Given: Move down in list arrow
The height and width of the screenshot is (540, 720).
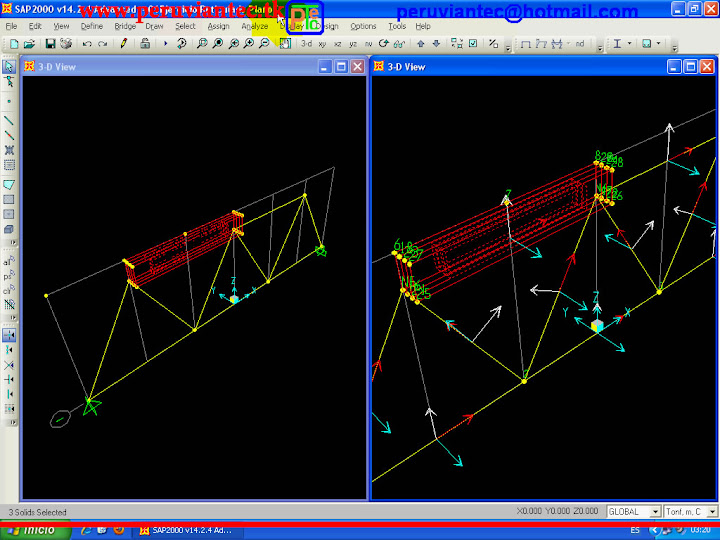Looking at the screenshot, I should [x=436, y=44].
